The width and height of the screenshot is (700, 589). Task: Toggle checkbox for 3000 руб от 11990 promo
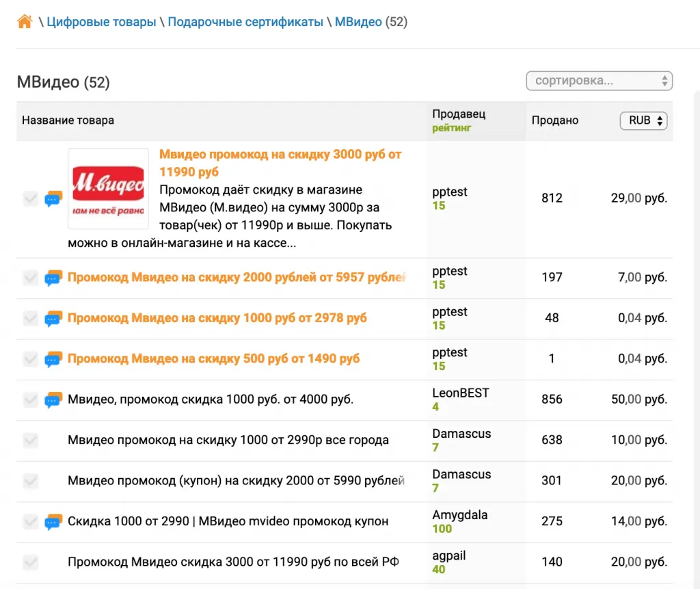[30, 199]
